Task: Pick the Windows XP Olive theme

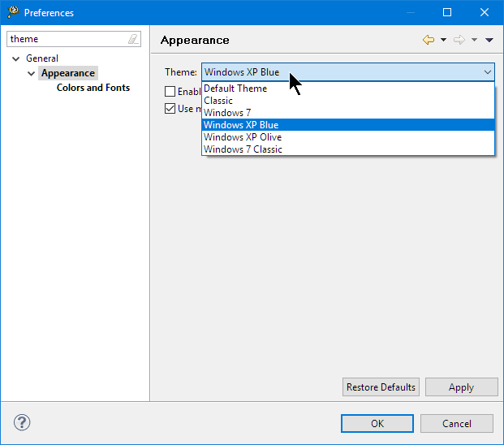Action: tap(348, 137)
